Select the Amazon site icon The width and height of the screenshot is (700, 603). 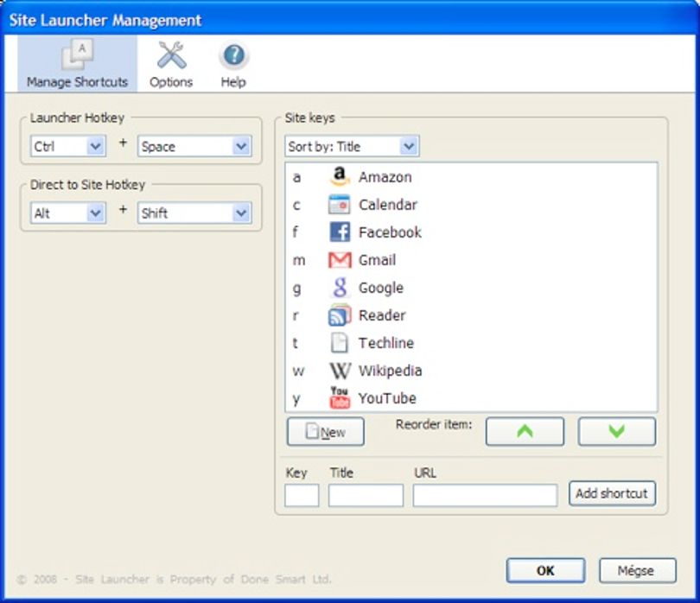click(340, 177)
